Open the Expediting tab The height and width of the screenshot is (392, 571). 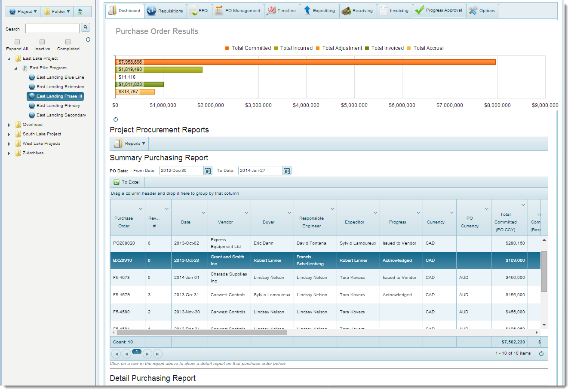(x=319, y=11)
